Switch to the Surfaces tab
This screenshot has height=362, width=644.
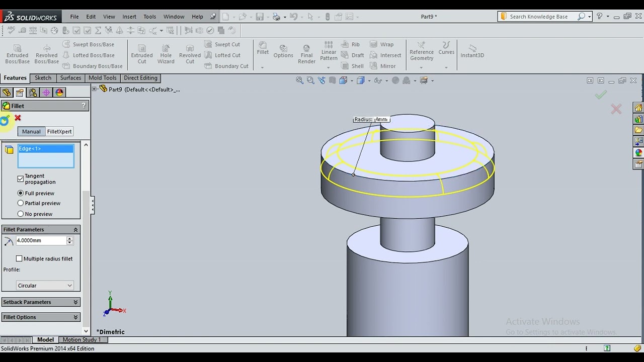pos(70,78)
